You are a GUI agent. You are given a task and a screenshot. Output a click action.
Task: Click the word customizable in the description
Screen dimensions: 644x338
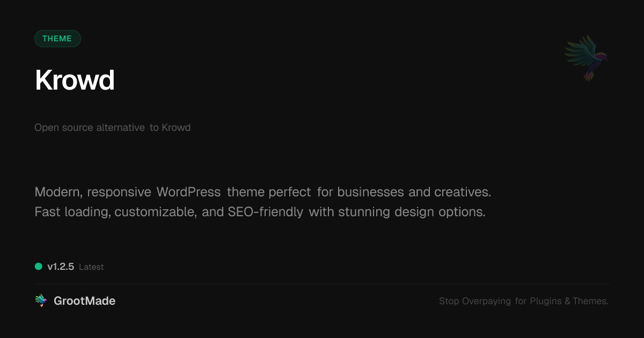[155, 212]
